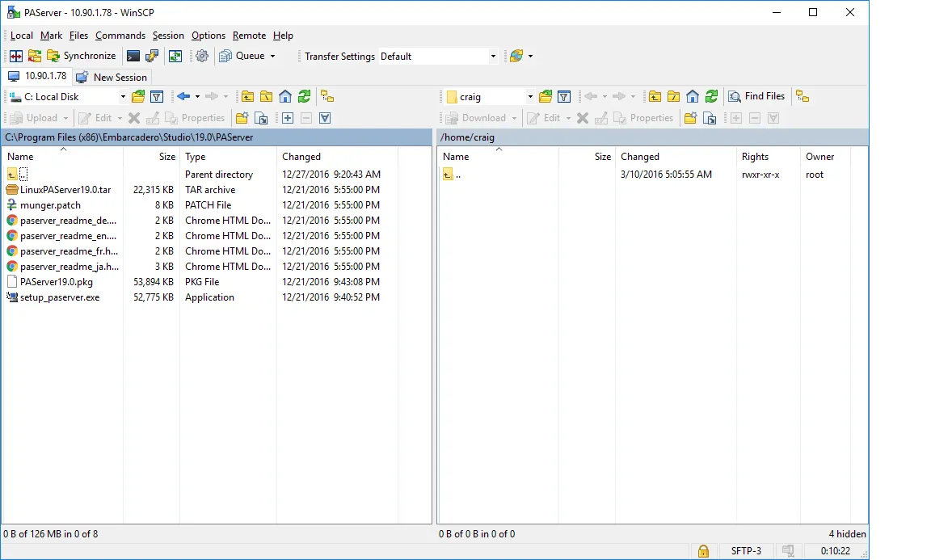Click the Synchronize toolbar button
Viewport: 931px width, 560px height.
tap(82, 56)
